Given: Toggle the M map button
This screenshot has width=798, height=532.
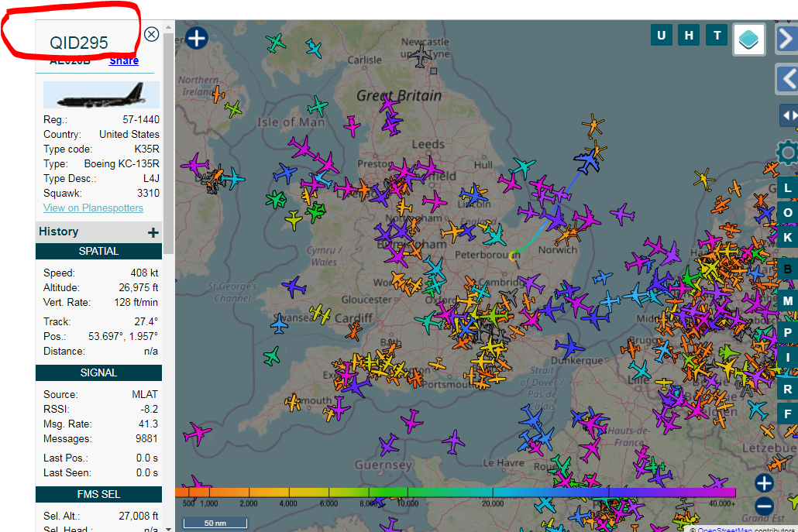Looking at the screenshot, I should 788,300.
